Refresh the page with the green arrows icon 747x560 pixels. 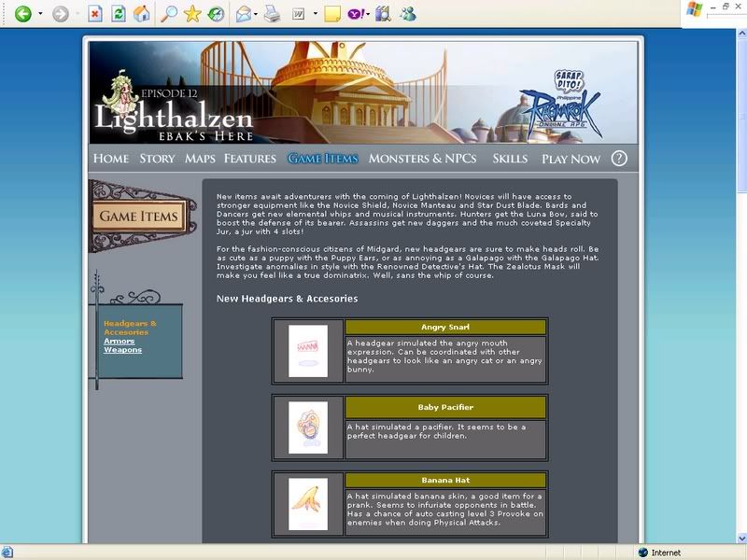119,14
